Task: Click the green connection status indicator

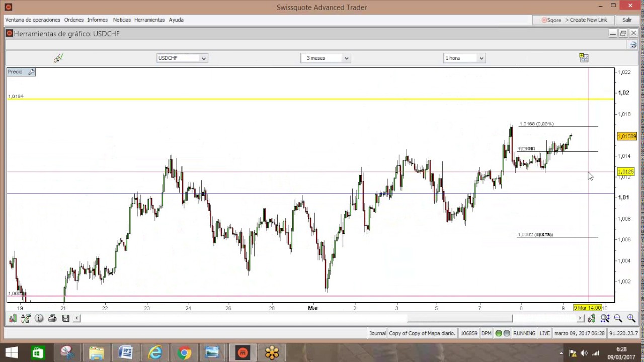Action: [x=499, y=333]
